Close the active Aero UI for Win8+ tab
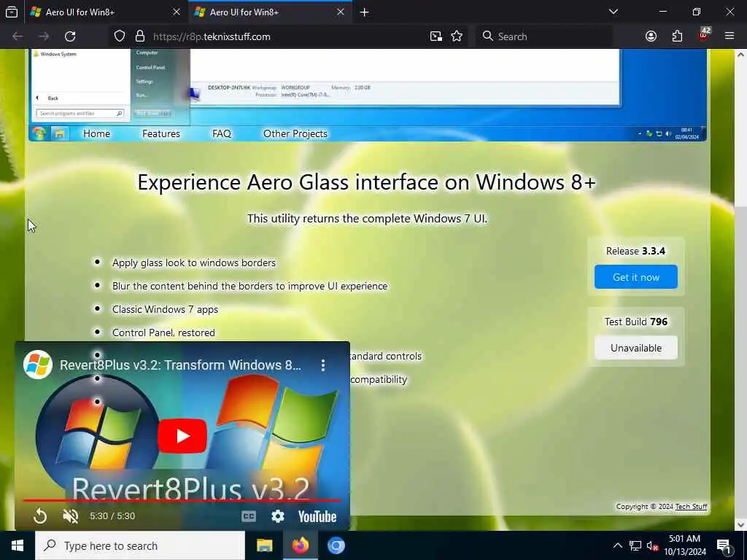747x560 pixels. coord(341,12)
